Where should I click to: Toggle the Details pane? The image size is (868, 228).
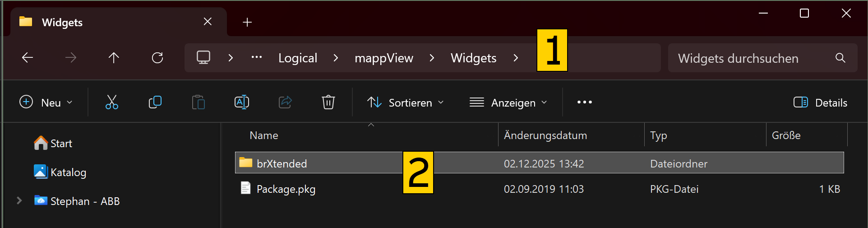coord(820,102)
